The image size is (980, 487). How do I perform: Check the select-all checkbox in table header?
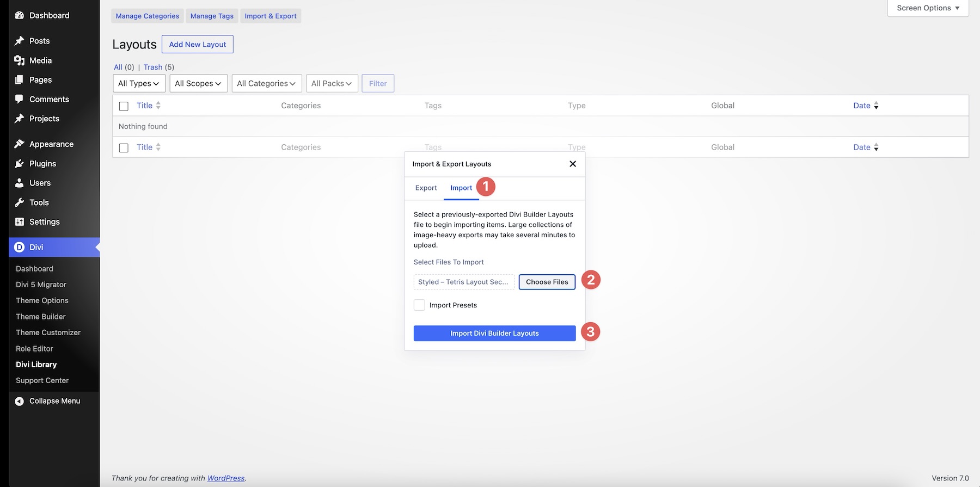(x=124, y=106)
